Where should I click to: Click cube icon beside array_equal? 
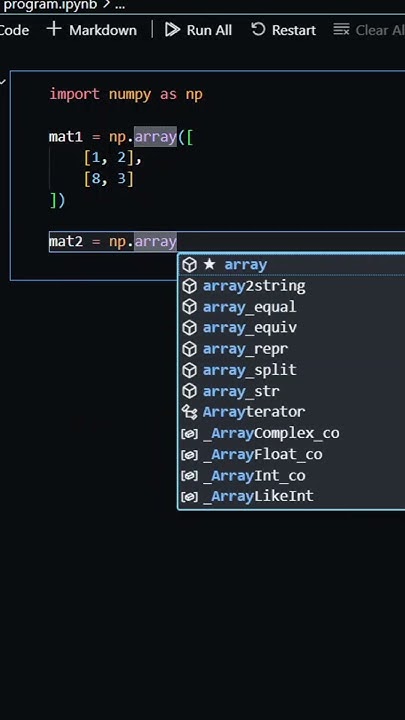pyautogui.click(x=189, y=307)
